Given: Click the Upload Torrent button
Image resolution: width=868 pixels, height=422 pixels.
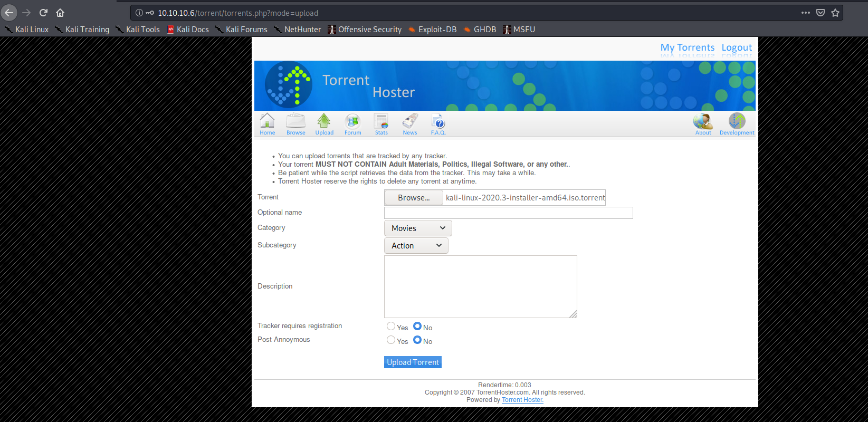Looking at the screenshot, I should click(x=413, y=362).
